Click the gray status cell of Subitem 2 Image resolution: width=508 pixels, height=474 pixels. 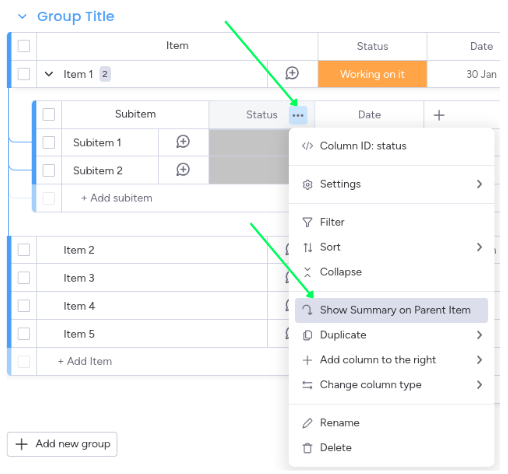(x=249, y=170)
